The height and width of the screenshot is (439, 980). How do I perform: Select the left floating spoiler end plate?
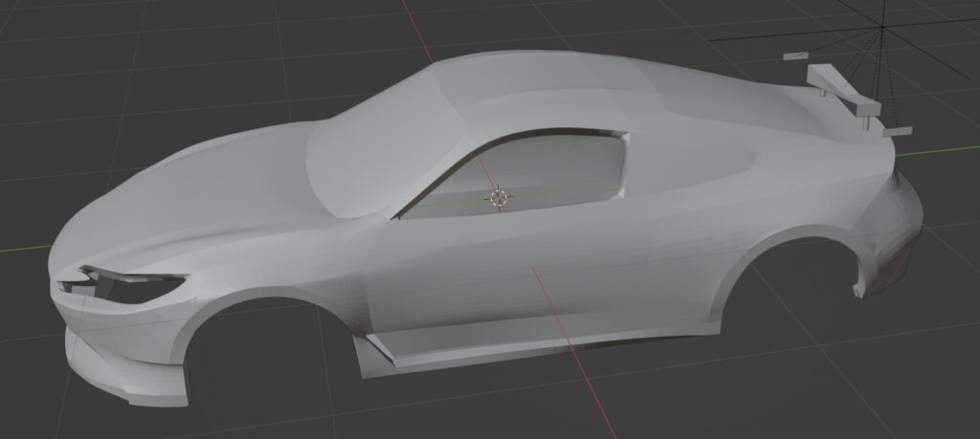coord(796,55)
